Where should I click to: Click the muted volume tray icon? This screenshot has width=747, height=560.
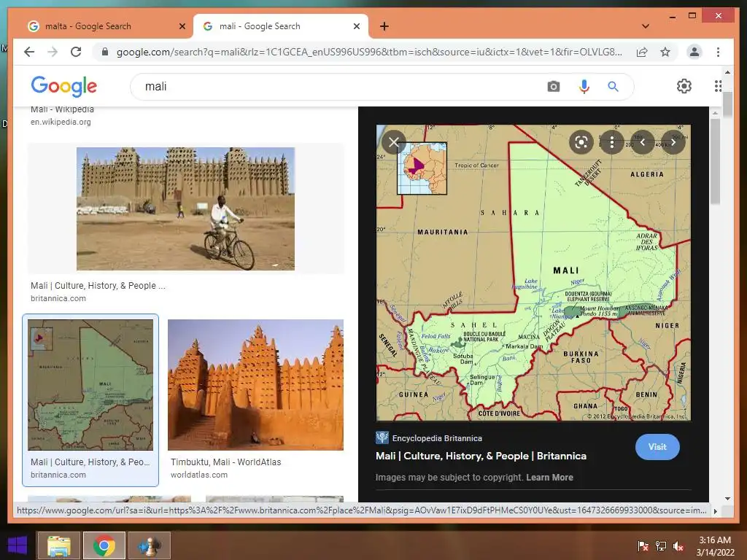678,545
